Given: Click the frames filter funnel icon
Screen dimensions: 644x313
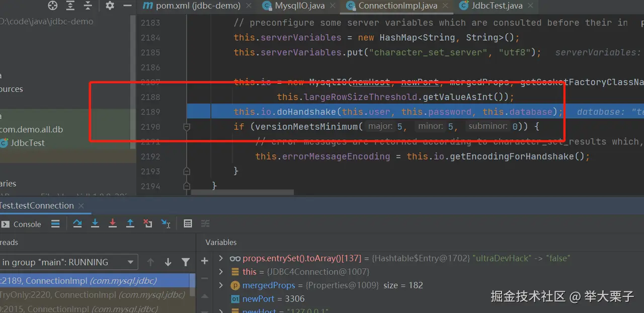Looking at the screenshot, I should [x=186, y=262].
